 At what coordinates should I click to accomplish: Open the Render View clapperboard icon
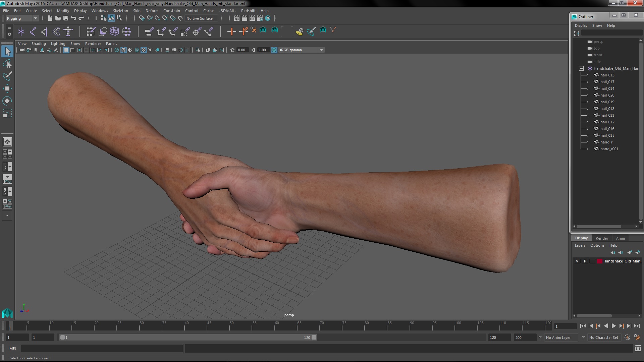(237, 18)
